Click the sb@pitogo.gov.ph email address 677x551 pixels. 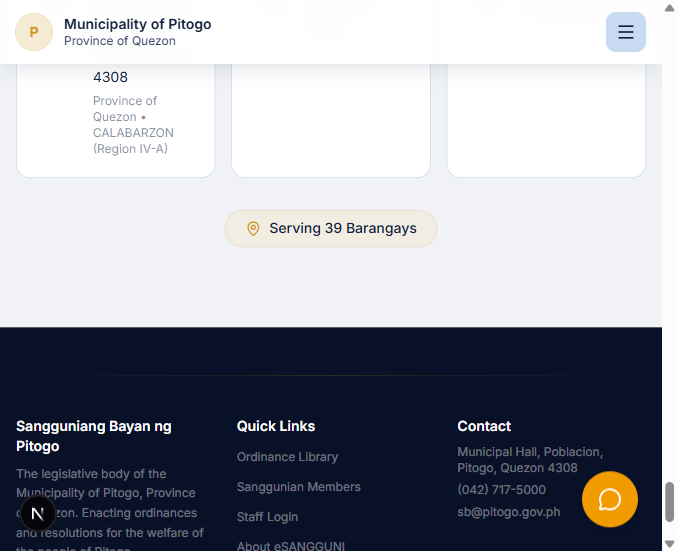click(509, 512)
